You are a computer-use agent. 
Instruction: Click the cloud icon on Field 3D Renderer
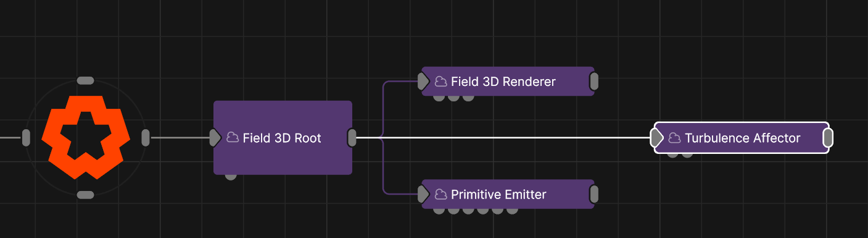440,81
